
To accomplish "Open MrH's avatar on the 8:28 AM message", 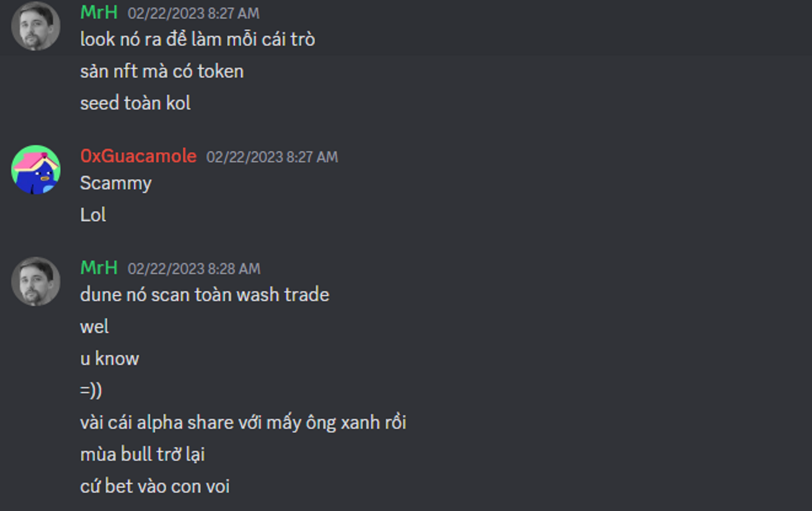I will [36, 281].
